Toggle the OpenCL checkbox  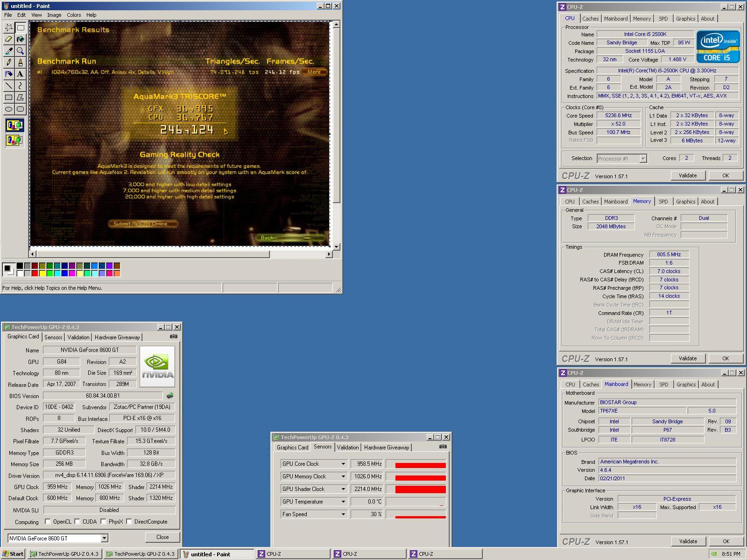click(x=48, y=521)
